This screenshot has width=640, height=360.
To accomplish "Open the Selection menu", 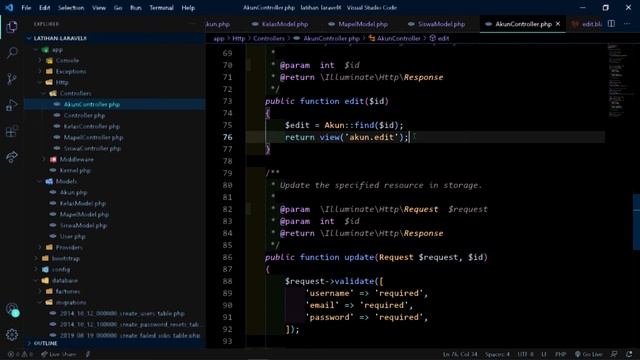I will (71, 7).
